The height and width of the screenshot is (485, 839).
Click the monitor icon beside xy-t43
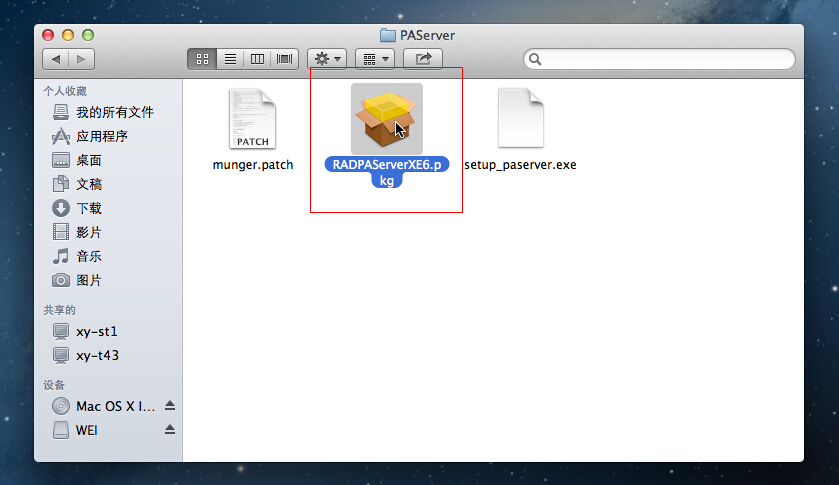click(x=60, y=356)
